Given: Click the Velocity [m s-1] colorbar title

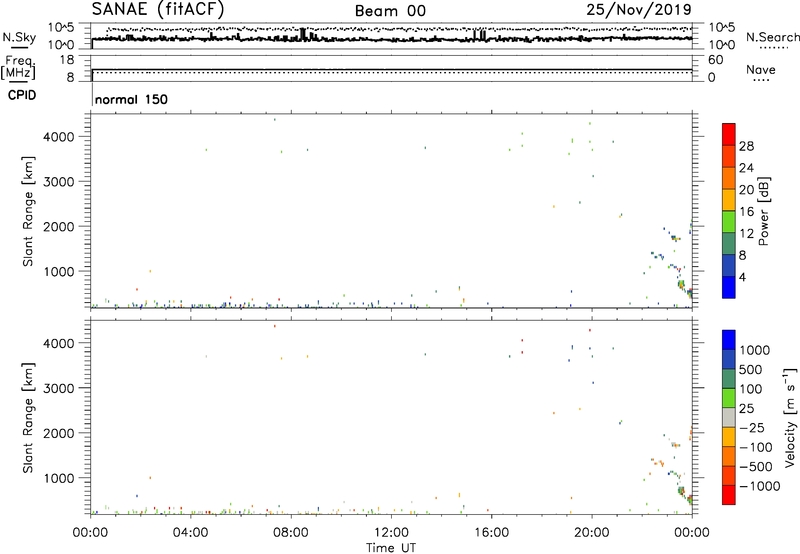Looking at the screenshot, I should point(790,417).
